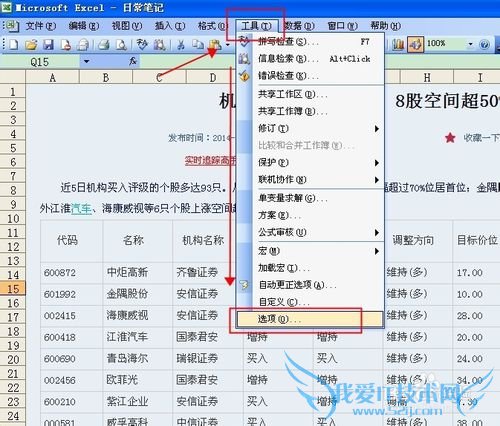Click the Copy icon in toolbar

point(198,44)
